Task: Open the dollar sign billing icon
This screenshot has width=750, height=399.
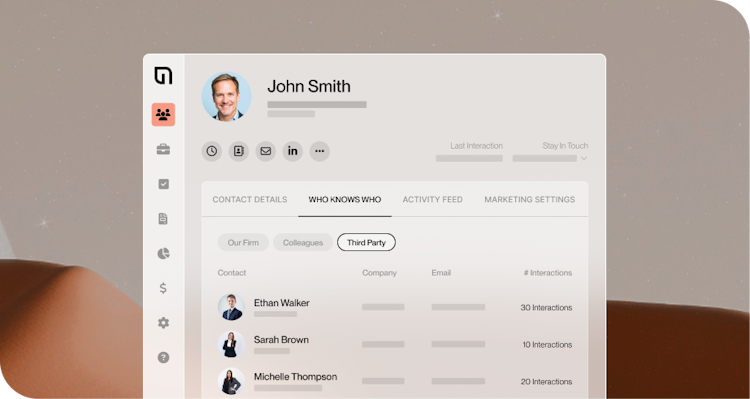Action: 163,288
